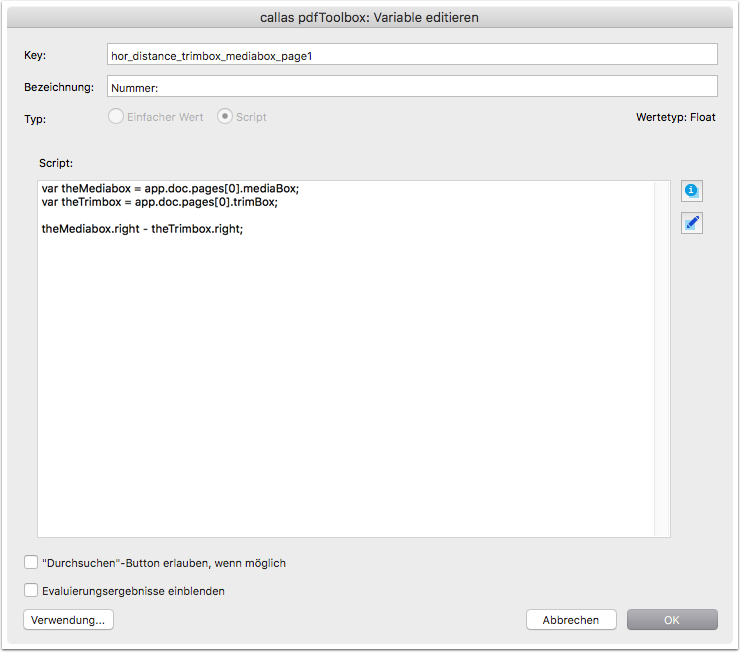Toggle Evaluierungsergebnisse einblenden checkbox
The height and width of the screenshot is (652, 740).
[x=31, y=590]
